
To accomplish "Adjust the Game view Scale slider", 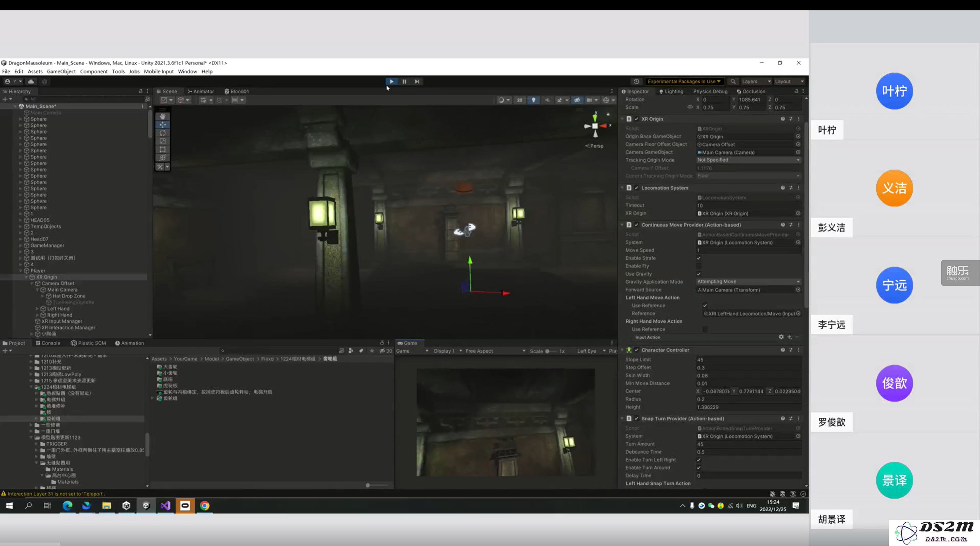I will click(x=551, y=351).
